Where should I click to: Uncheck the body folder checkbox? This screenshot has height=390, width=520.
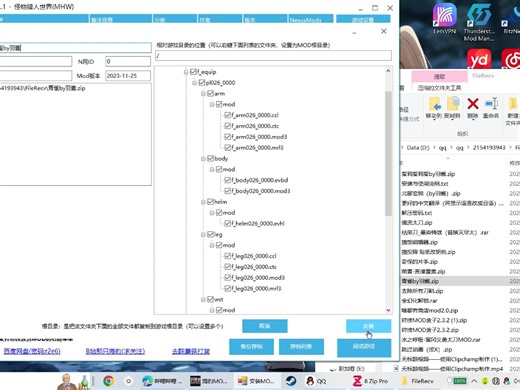click(210, 158)
